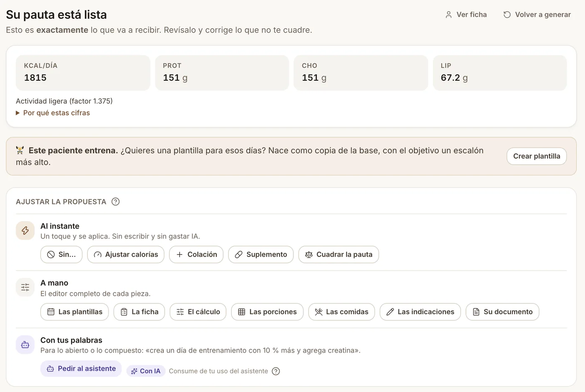Click the sparkle icon in Con IA
This screenshot has height=392, width=585.
(134, 371)
